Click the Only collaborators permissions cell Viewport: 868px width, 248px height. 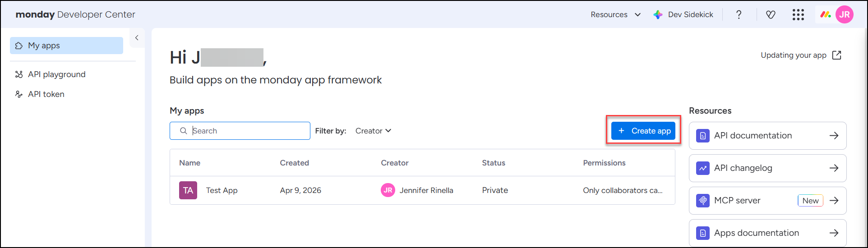(x=623, y=190)
